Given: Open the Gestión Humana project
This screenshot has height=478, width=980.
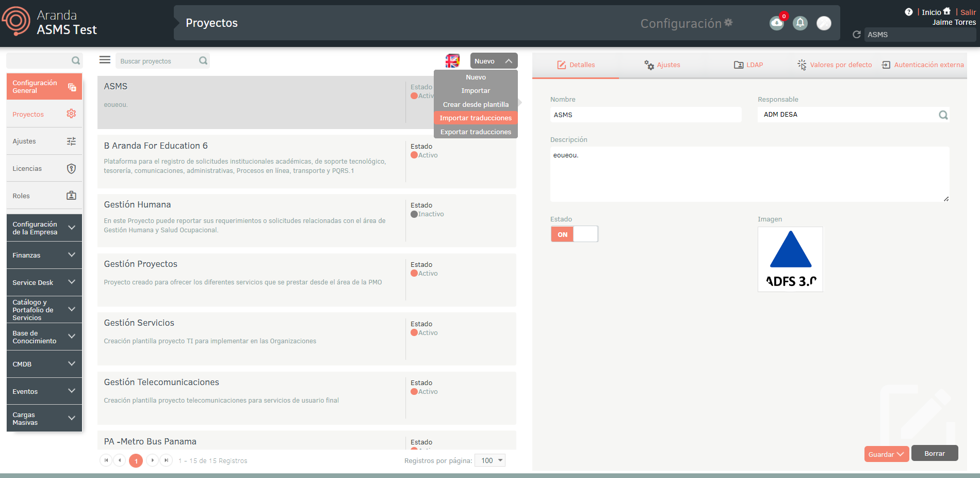Looking at the screenshot, I should [x=307, y=220].
